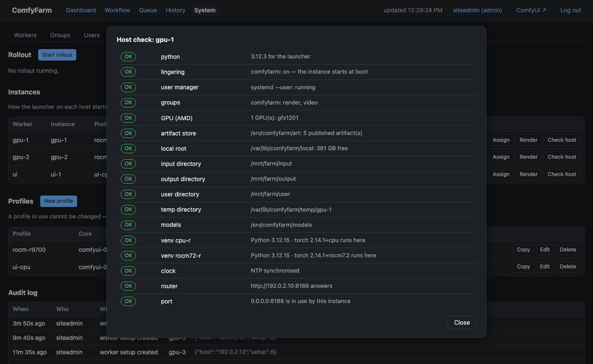Close the Host check dialog

pyautogui.click(x=462, y=323)
